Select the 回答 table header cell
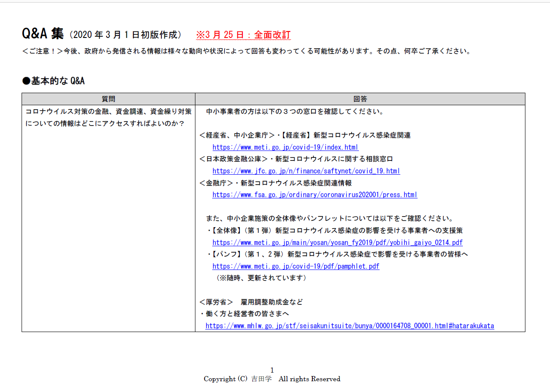Viewport: 550px width, 392px height. click(360, 99)
